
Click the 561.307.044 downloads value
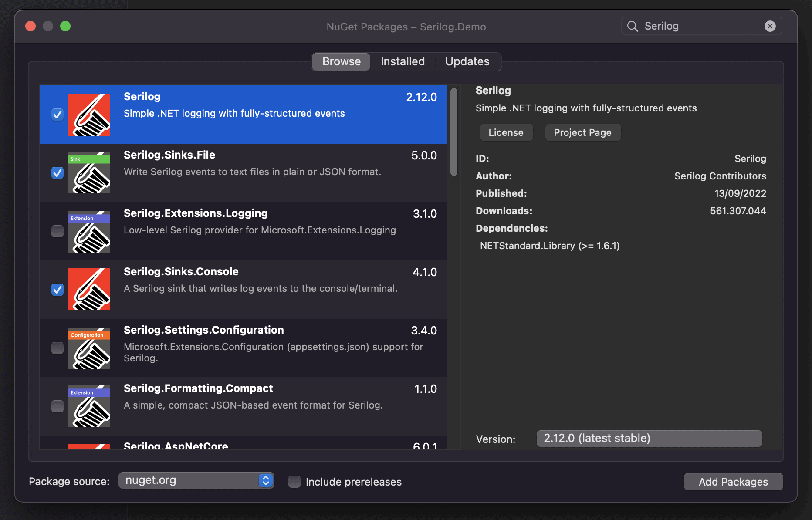(x=738, y=211)
